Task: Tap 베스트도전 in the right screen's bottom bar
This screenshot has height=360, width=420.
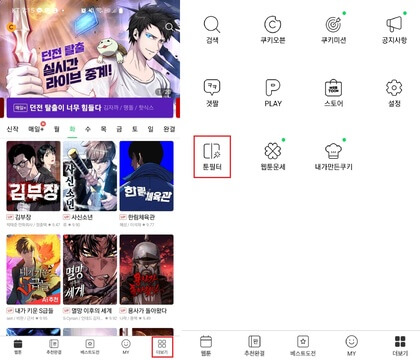Action: coord(303,345)
